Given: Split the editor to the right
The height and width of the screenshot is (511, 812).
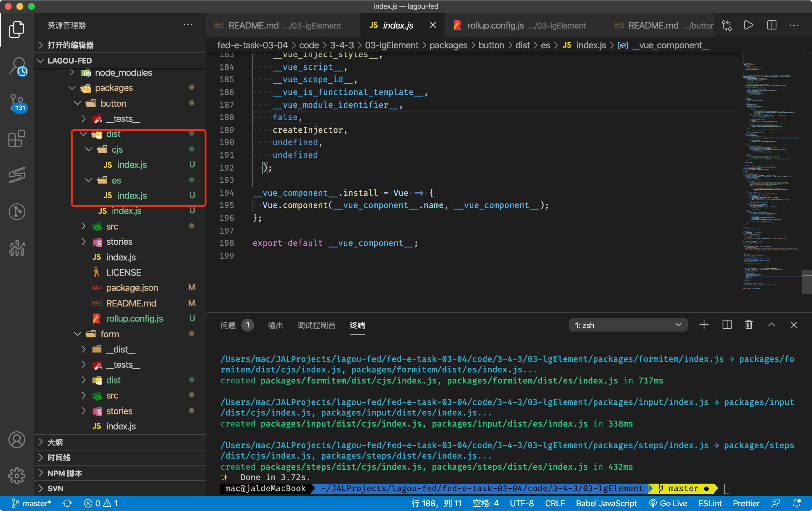Looking at the screenshot, I should pyautogui.click(x=771, y=25).
